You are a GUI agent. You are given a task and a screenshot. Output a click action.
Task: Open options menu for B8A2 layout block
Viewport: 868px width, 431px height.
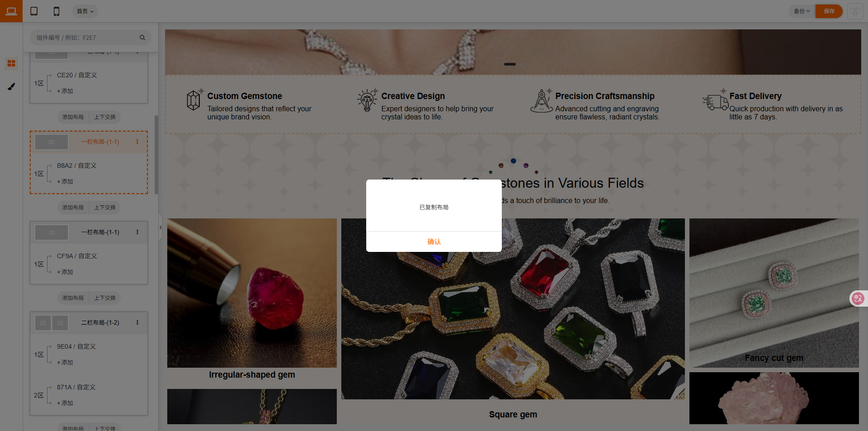[x=137, y=142]
